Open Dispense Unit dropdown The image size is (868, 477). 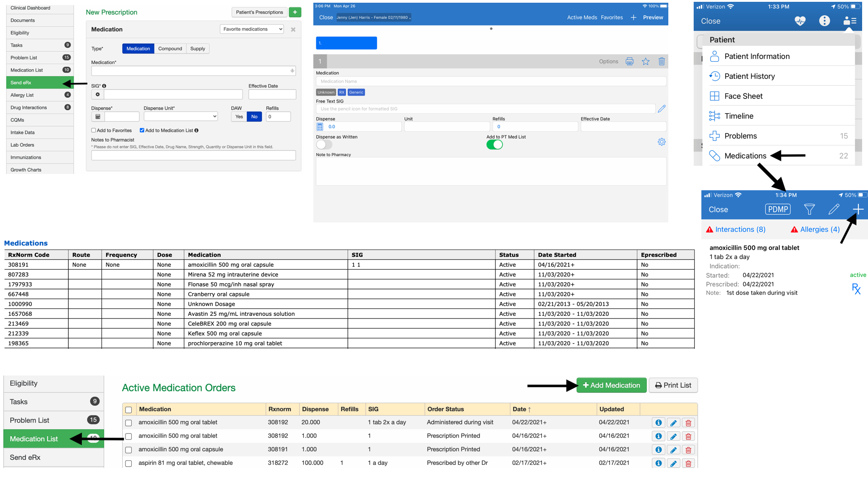[x=181, y=116]
